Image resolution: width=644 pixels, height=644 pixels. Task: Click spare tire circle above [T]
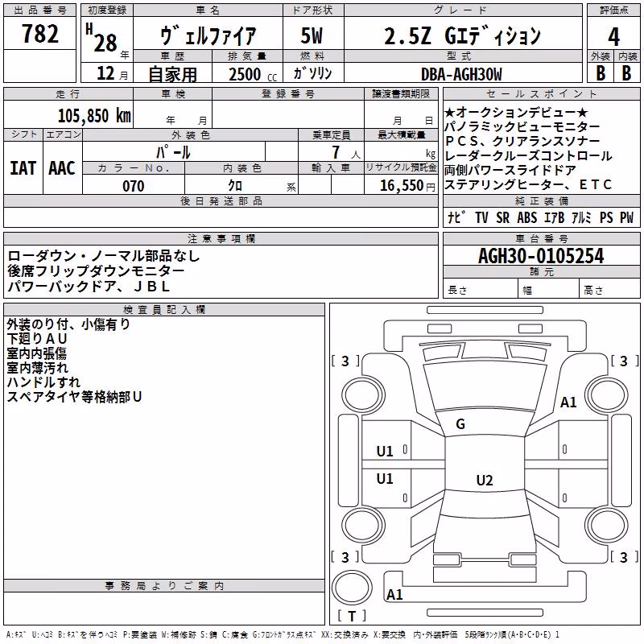[352, 588]
